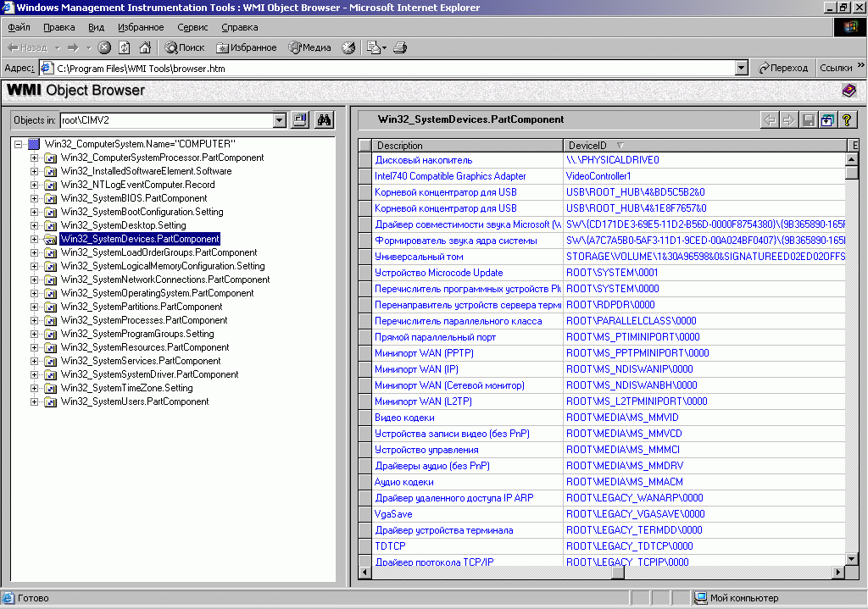Collapse the Win32_ComputerSystem root node
Viewport: 868px width, 609px height.
coord(19,144)
